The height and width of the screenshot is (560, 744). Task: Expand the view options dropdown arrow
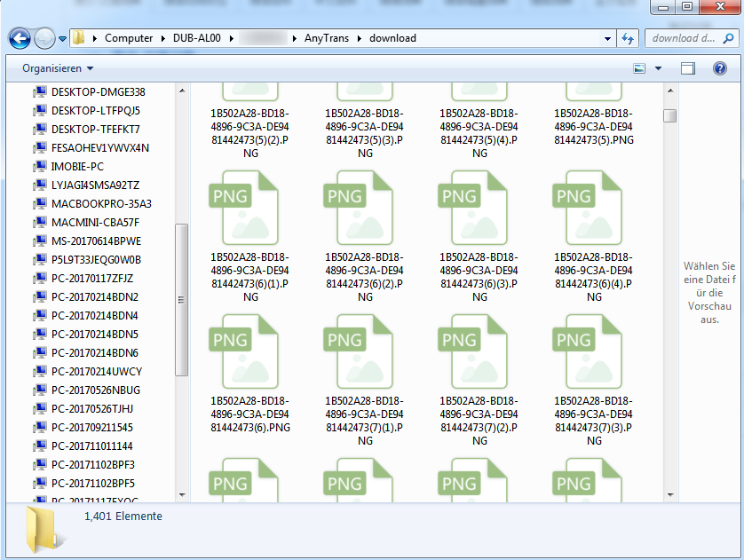click(658, 68)
